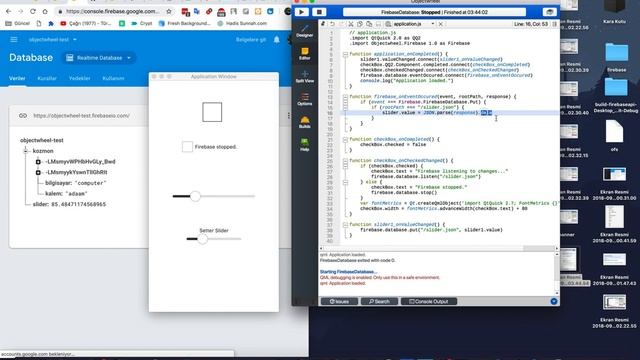Select the Kurallar tab

[x=47, y=78]
